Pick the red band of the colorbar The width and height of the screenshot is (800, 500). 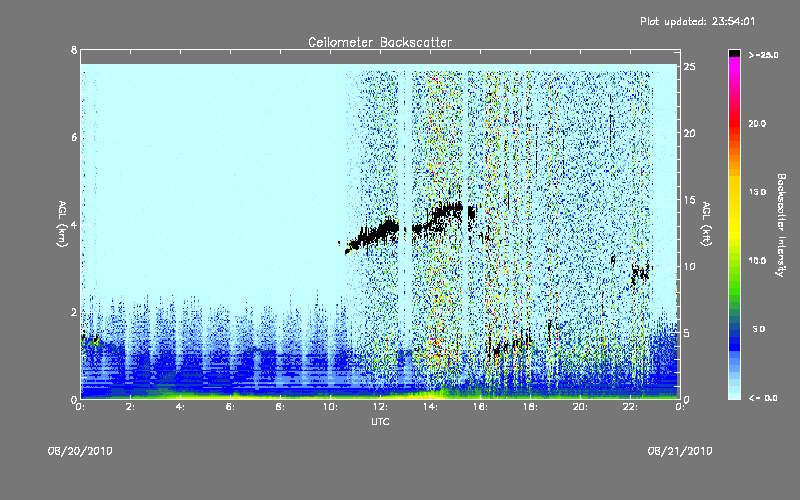734,125
